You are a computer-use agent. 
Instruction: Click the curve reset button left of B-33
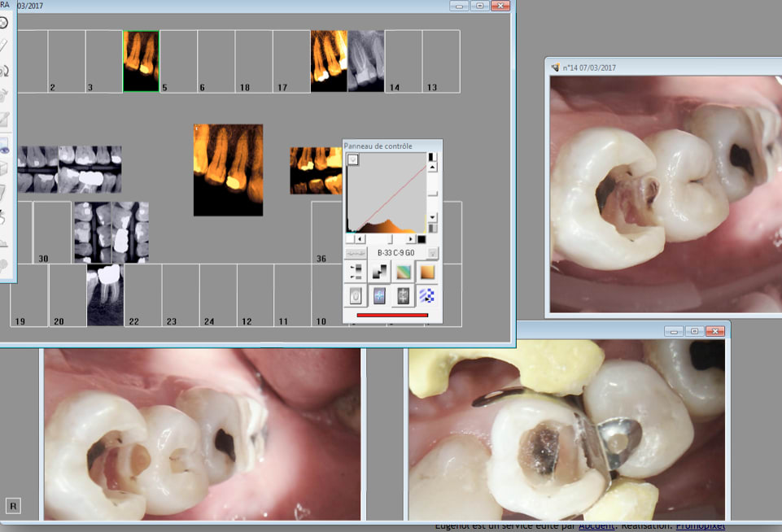pyautogui.click(x=356, y=253)
